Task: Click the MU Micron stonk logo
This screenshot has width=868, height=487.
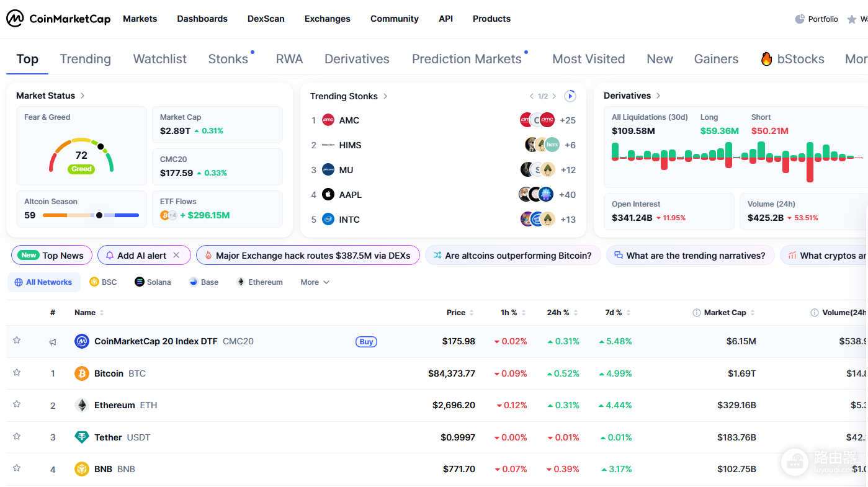Action: [x=328, y=170]
